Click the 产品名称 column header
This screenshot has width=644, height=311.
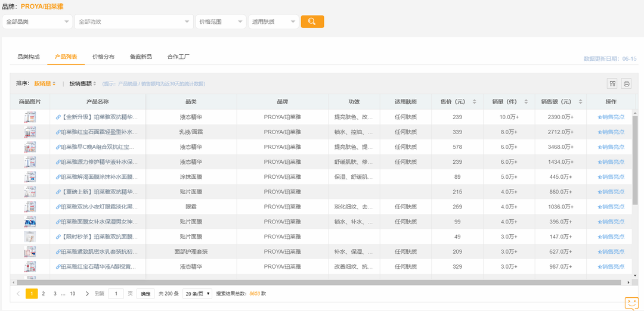[98, 102]
